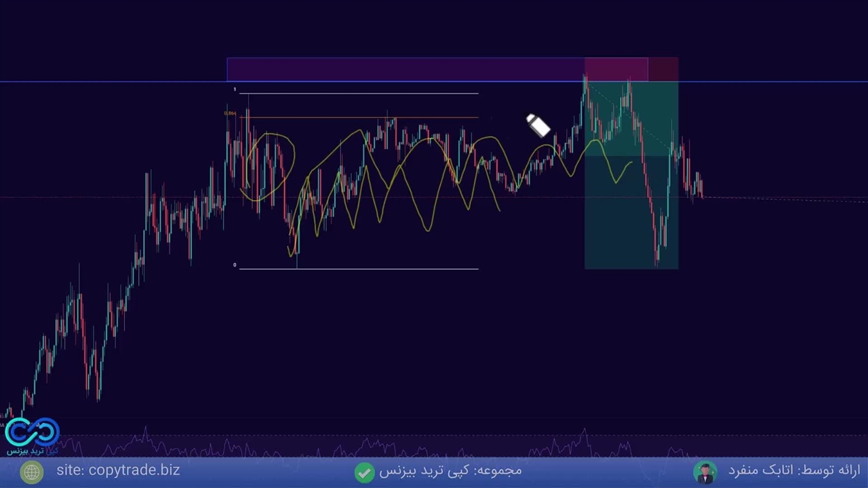Click the eraser tool cursor icon
Screen dimensions: 868x488
[x=538, y=126]
